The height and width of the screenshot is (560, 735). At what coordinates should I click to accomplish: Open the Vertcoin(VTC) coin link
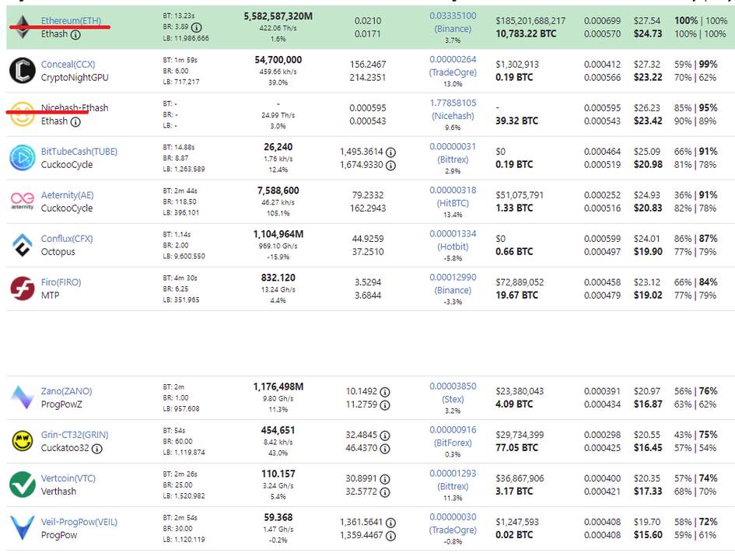[x=68, y=478]
